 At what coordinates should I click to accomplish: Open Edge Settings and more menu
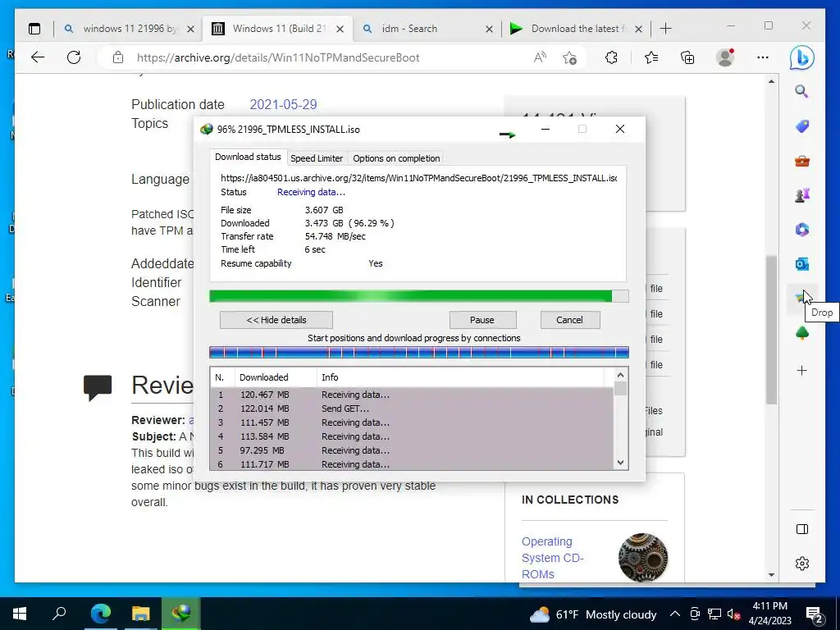pyautogui.click(x=763, y=57)
